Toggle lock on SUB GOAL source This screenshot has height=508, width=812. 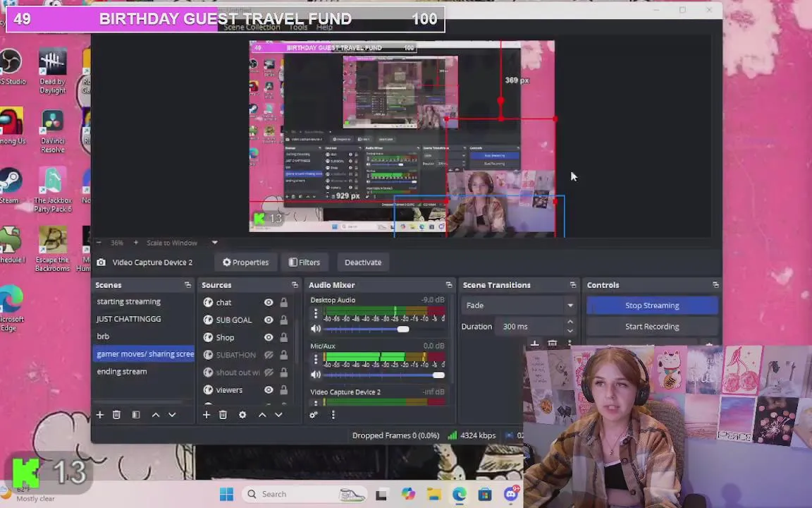coord(284,320)
